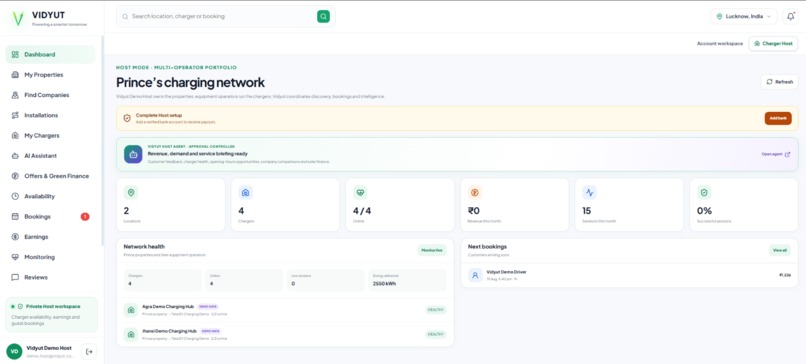Click the DEMO DATA tag on Agra hub
The width and height of the screenshot is (806, 364).
208,306
